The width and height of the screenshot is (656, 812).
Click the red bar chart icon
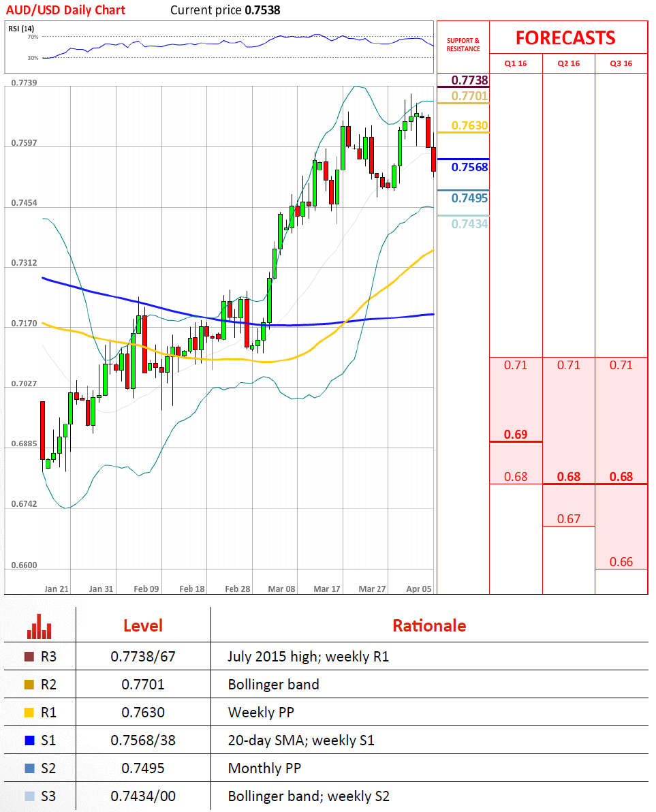tap(39, 627)
